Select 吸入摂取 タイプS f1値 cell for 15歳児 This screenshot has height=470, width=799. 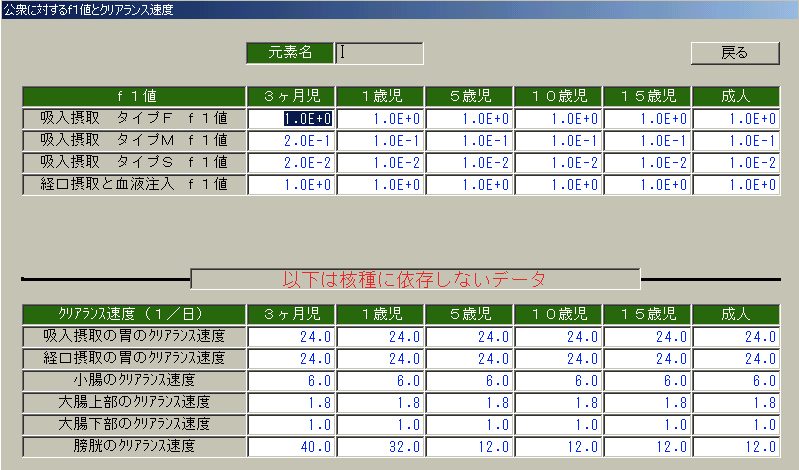(646, 162)
